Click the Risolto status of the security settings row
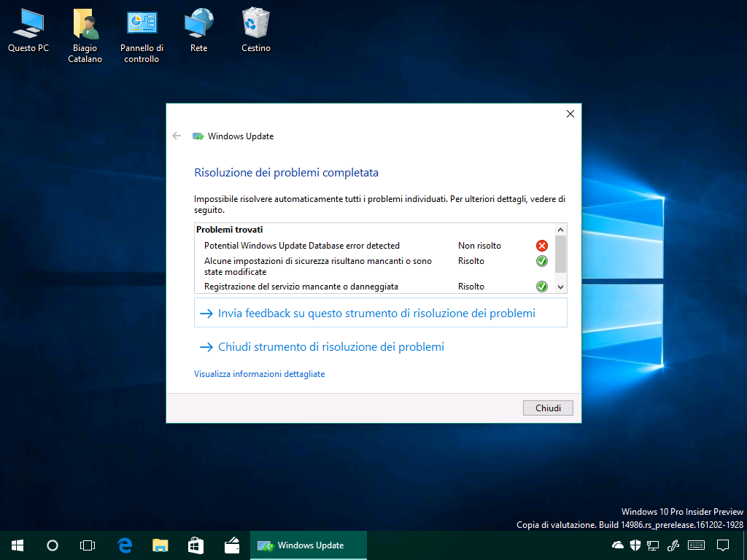The height and width of the screenshot is (560, 747). pyautogui.click(x=471, y=261)
